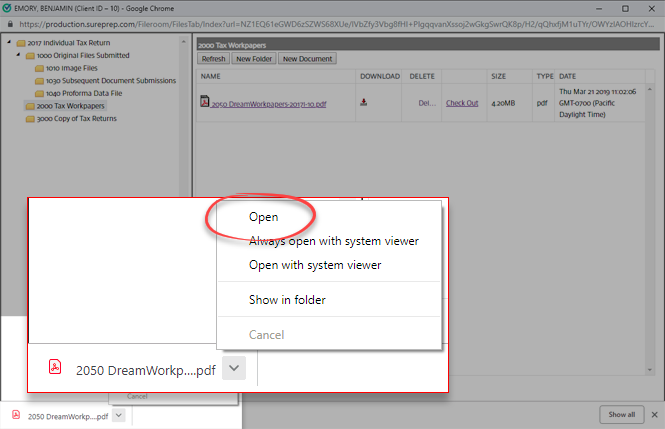This screenshot has width=665, height=429.
Task: Click Show all downloads button
Action: 617,414
